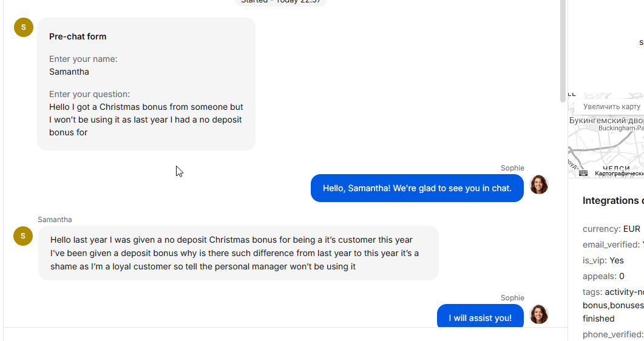The width and height of the screenshot is (644, 341).
Task: Click the 'Integrations' section heading
Action: pos(612,201)
